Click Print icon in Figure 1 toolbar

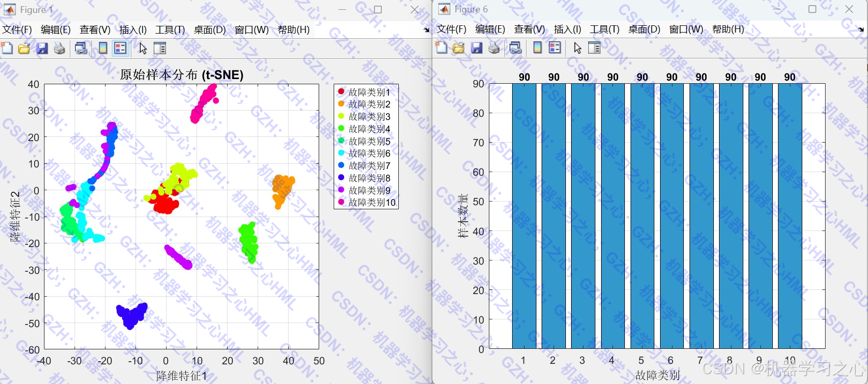point(59,49)
